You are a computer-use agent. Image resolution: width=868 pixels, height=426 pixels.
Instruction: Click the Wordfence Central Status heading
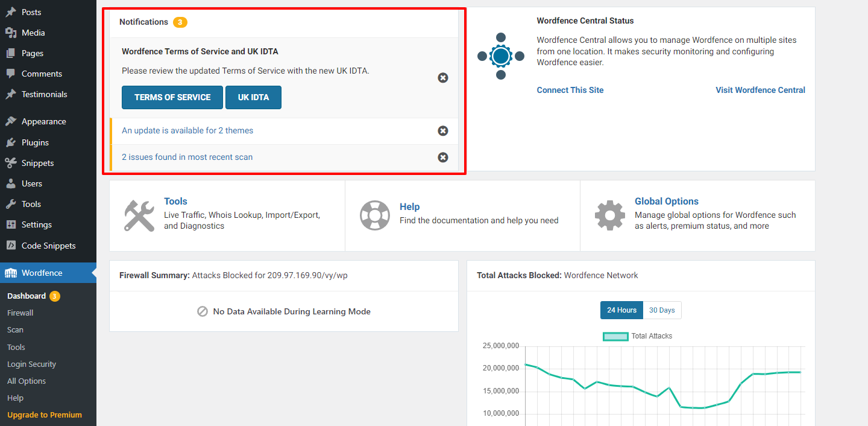[585, 21]
